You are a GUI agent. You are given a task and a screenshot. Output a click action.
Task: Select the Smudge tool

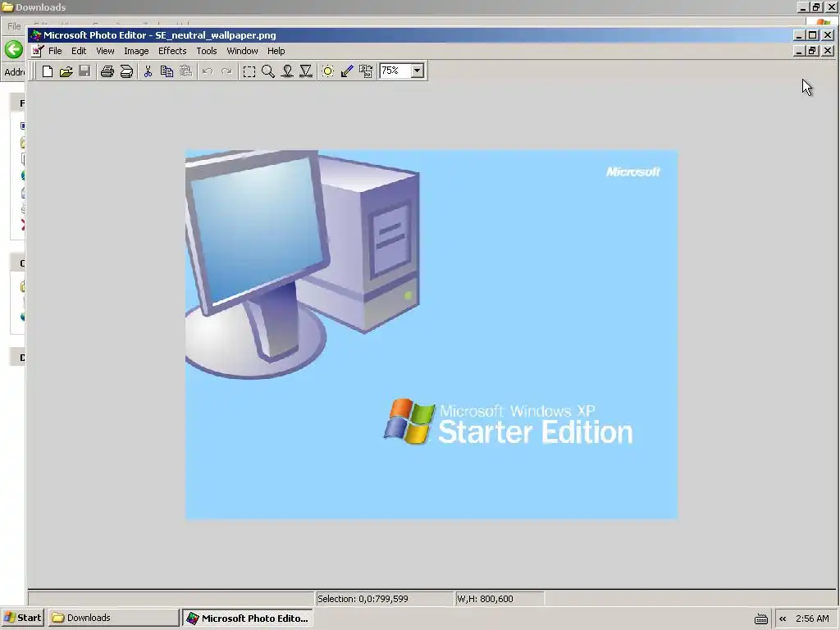click(287, 71)
